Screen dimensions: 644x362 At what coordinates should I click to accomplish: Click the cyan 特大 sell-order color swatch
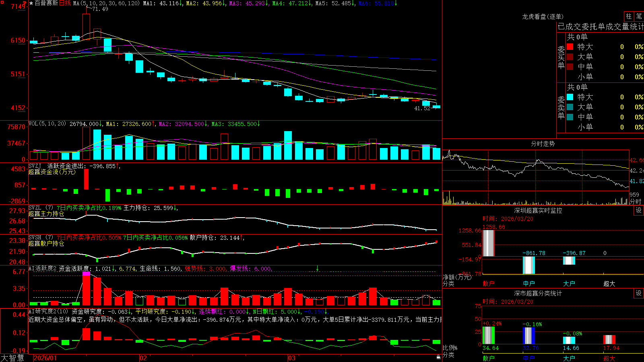pos(570,97)
